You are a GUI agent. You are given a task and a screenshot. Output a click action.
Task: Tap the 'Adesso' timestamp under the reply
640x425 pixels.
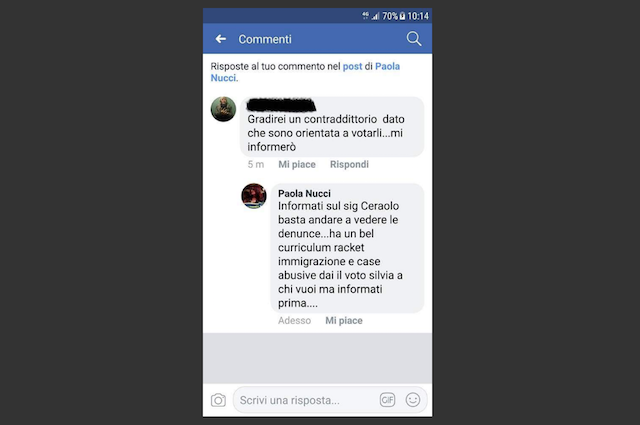click(x=294, y=320)
